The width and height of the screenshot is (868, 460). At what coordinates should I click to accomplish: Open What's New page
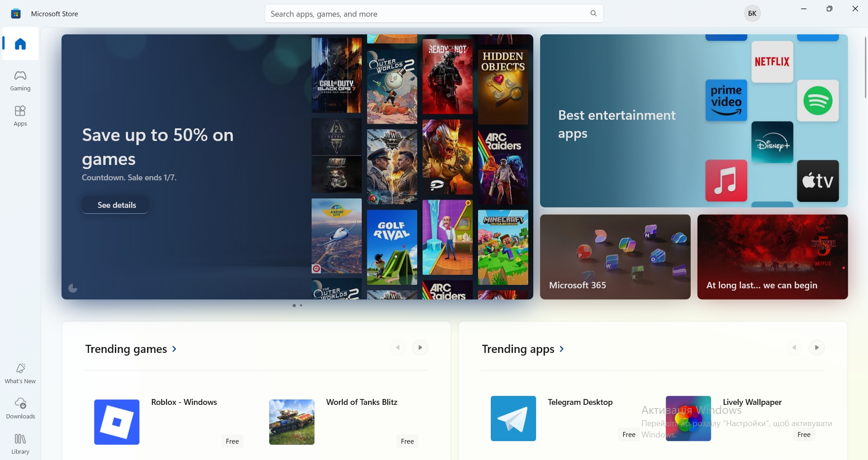[20, 373]
